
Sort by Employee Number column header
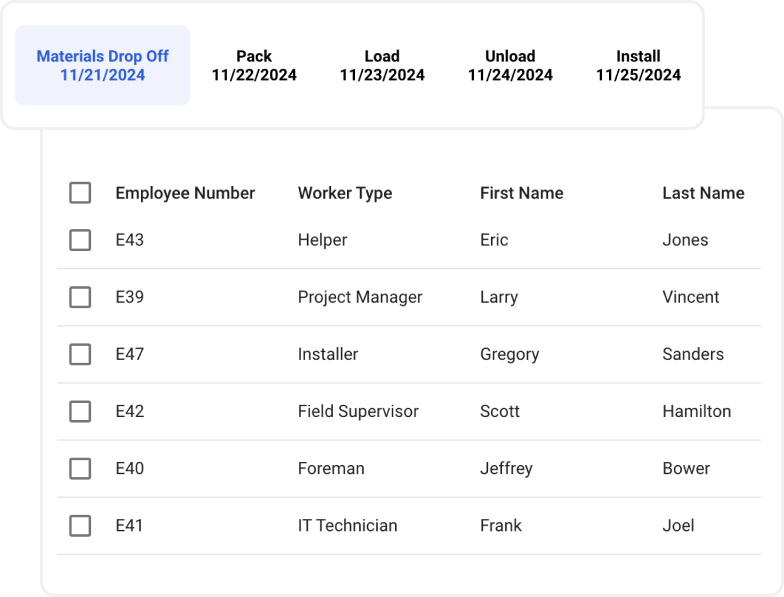(x=185, y=193)
